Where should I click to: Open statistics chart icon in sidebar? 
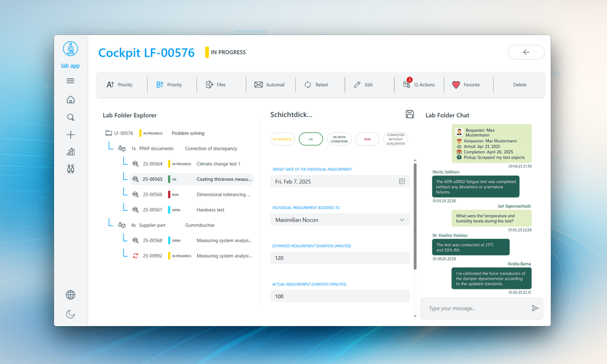[x=71, y=152]
